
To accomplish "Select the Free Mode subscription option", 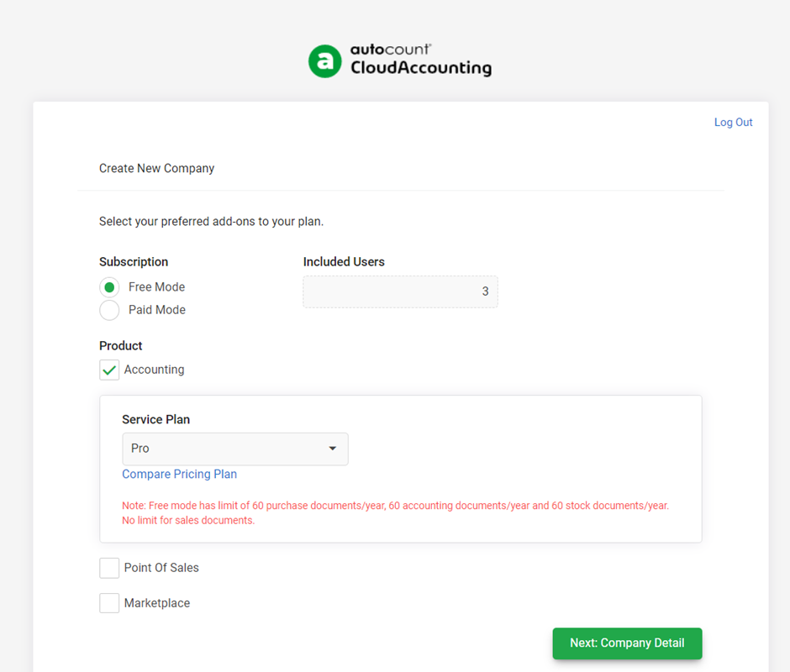I will click(109, 287).
